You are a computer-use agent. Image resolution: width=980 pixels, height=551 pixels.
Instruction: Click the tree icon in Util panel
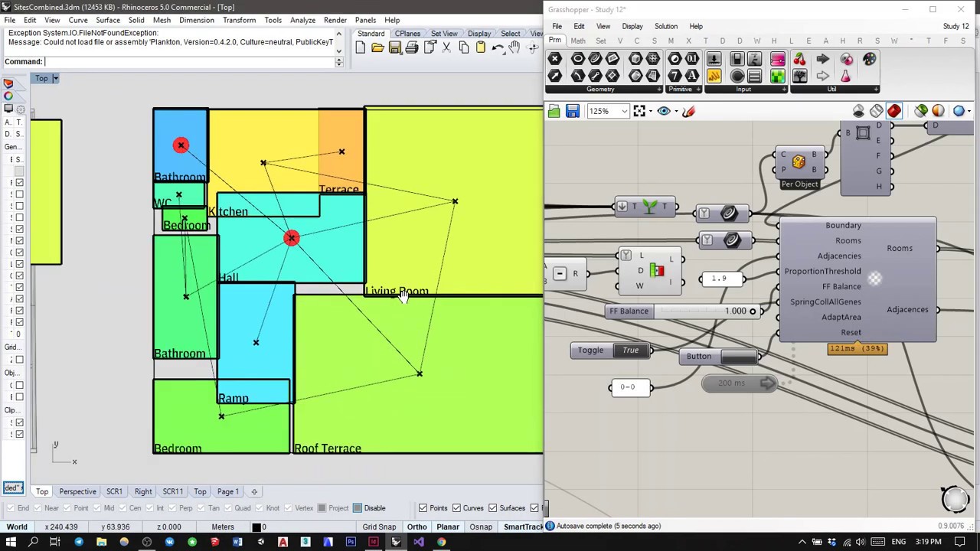[x=799, y=76]
